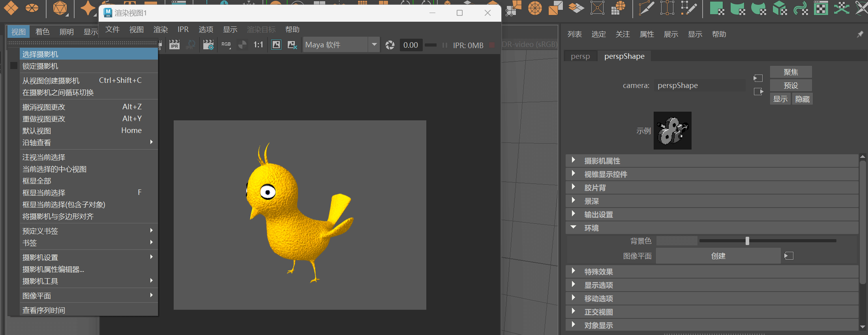
Task: Click the 创建 image plane button
Action: (x=718, y=256)
